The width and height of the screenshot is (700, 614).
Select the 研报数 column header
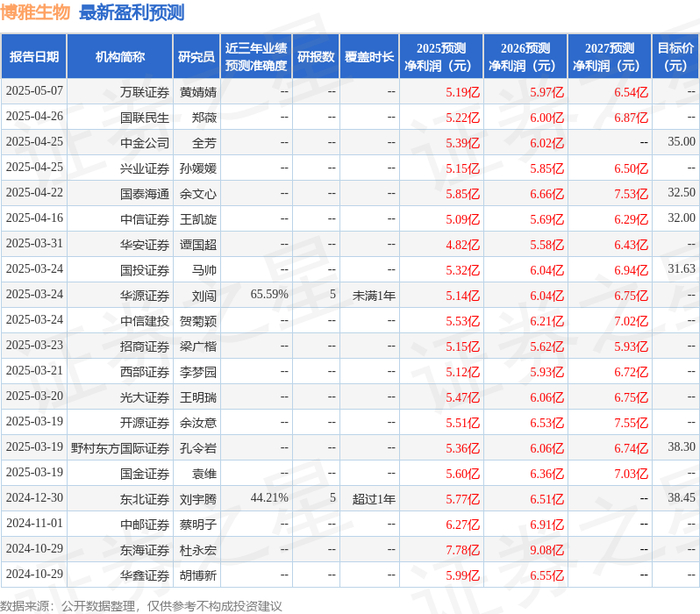[316, 57]
